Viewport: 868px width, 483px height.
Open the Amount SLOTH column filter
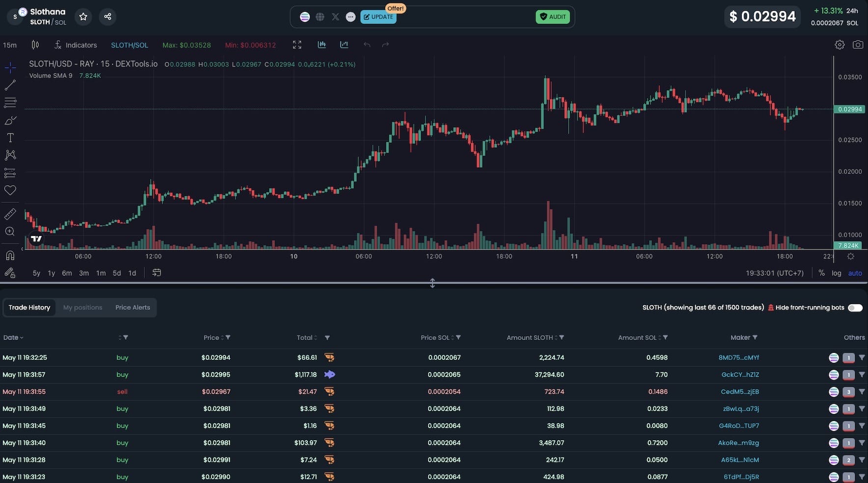click(562, 338)
